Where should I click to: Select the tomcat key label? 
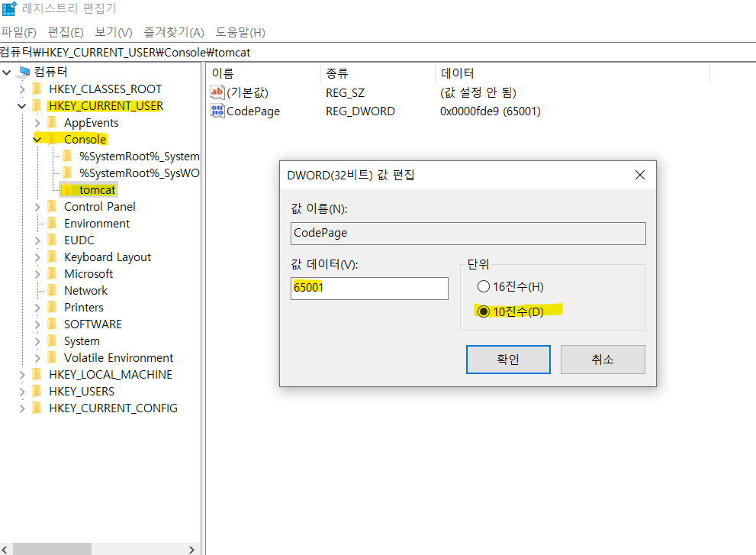coord(97,190)
